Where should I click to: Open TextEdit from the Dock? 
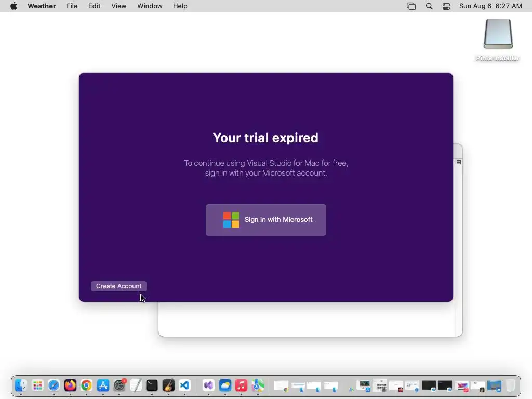pyautogui.click(x=136, y=385)
